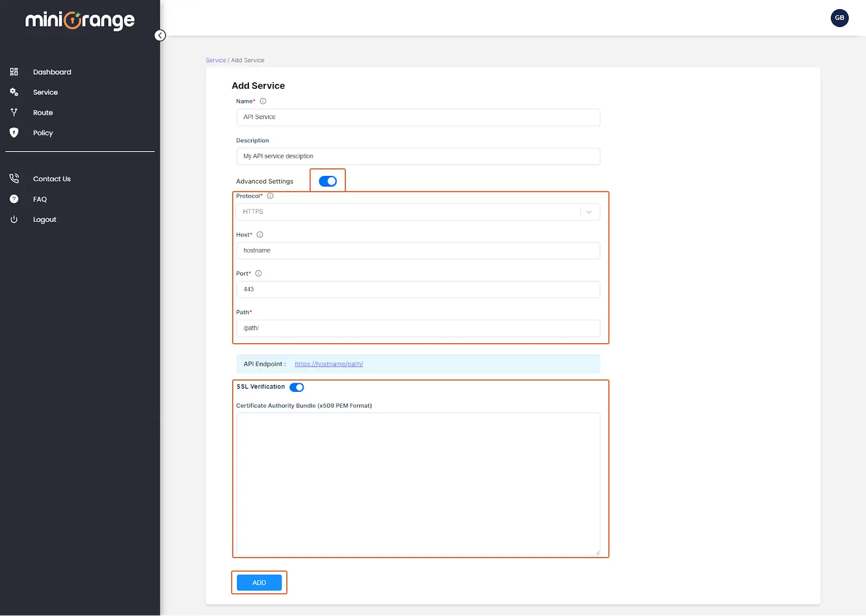
Task: Click the Dashboard grid icon
Action: point(14,72)
